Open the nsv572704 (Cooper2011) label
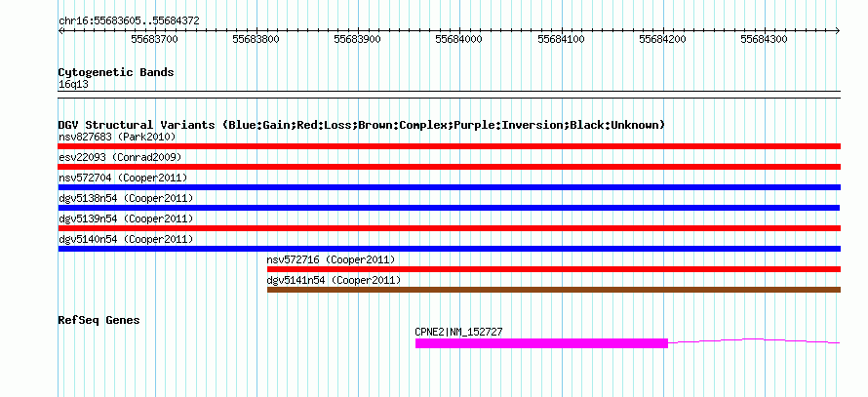The width and height of the screenshot is (868, 397). (x=123, y=178)
